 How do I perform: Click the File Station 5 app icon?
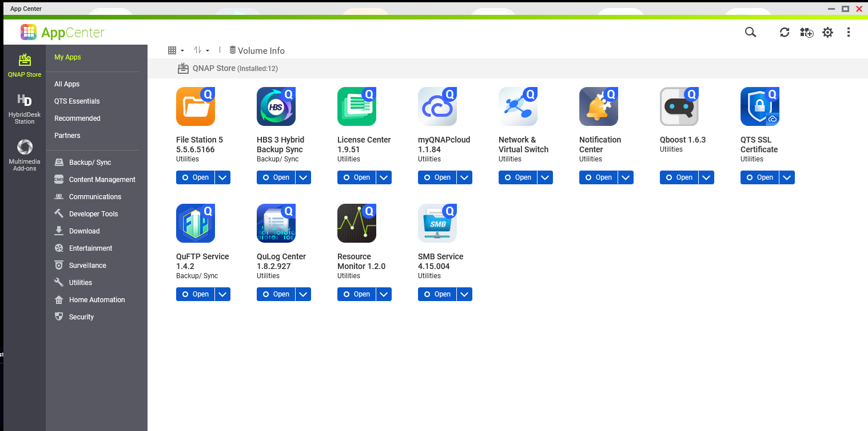click(x=196, y=106)
